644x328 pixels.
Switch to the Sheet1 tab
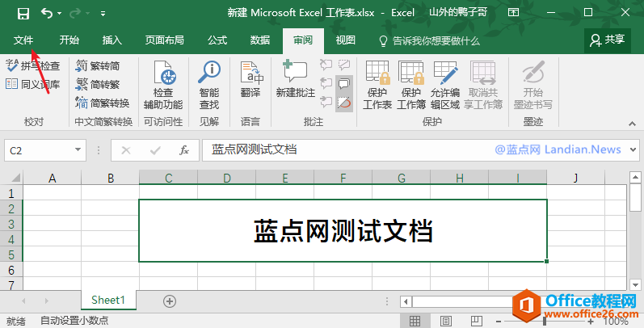click(x=108, y=300)
